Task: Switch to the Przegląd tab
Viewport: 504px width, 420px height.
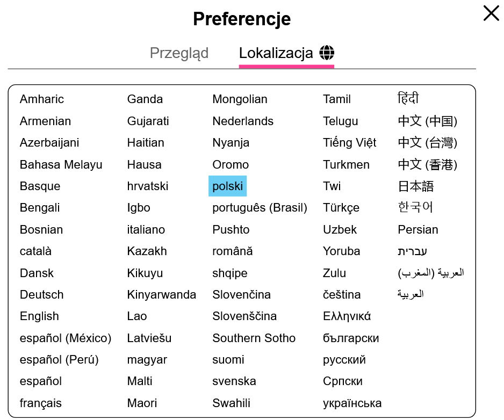Action: (179, 53)
